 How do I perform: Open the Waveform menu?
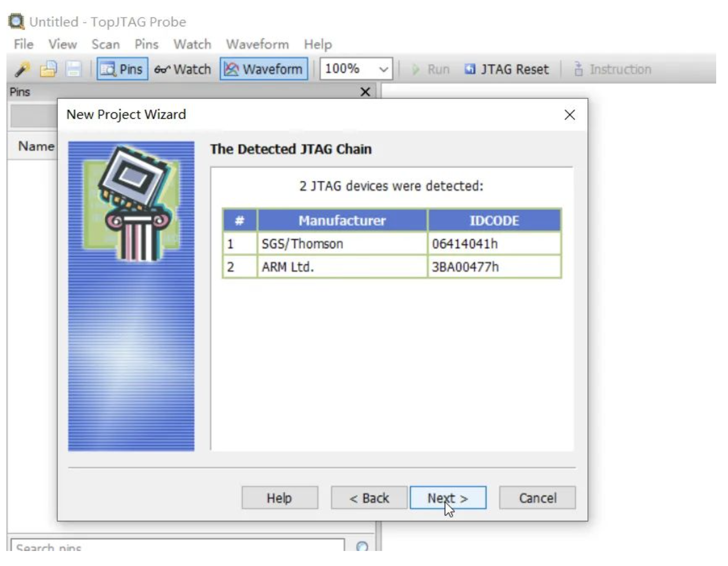(257, 44)
